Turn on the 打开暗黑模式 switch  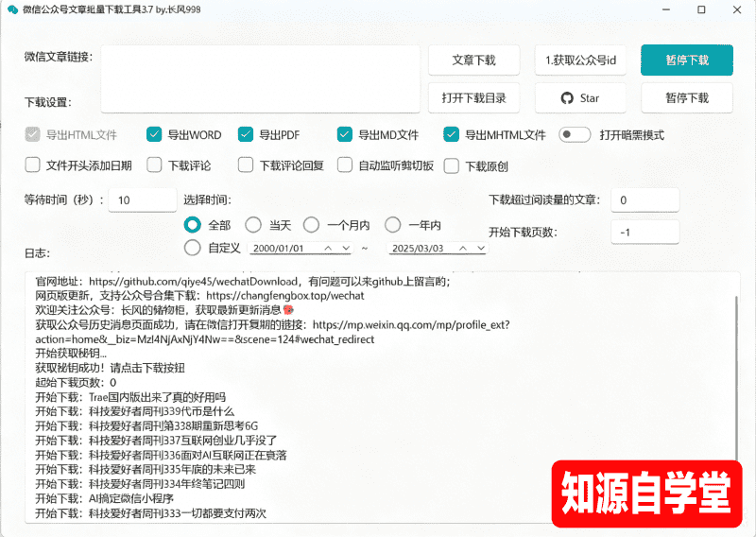tap(575, 134)
